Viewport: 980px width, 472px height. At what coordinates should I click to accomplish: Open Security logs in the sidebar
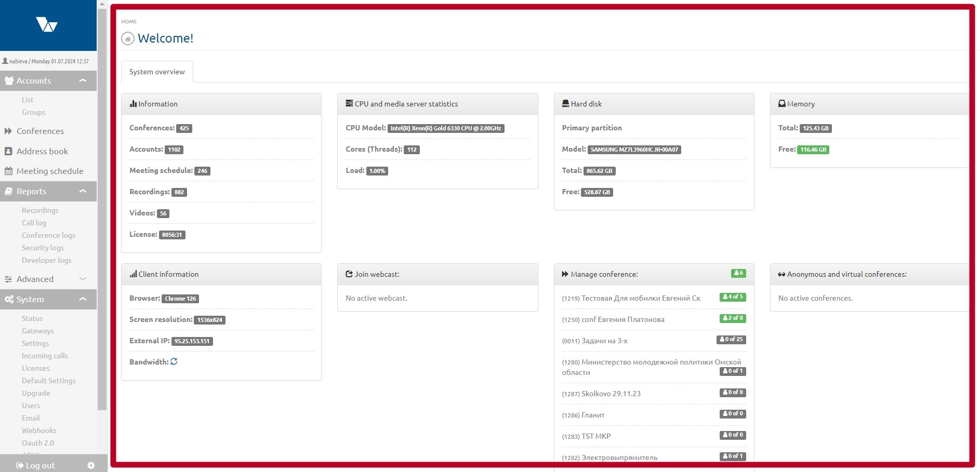43,248
